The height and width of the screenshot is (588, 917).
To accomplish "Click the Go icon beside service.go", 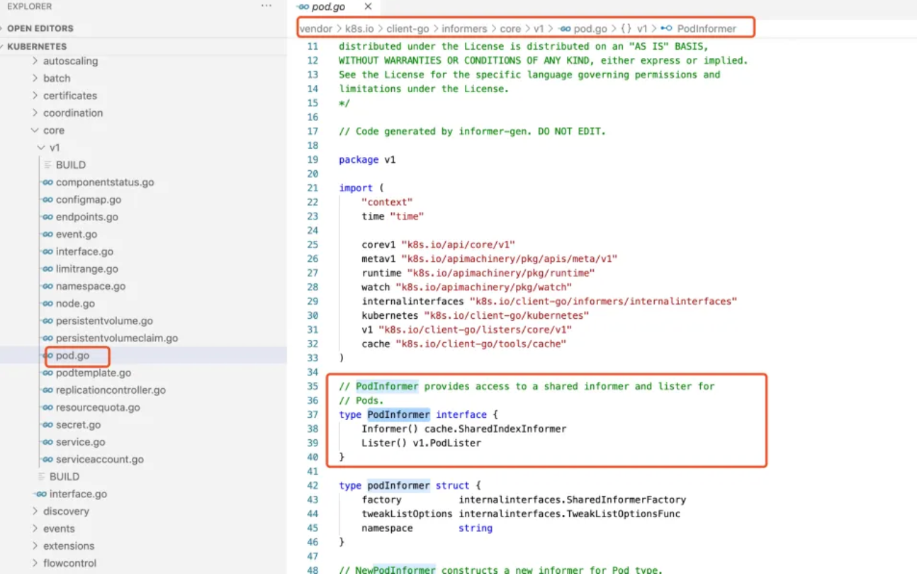I will [x=47, y=442].
